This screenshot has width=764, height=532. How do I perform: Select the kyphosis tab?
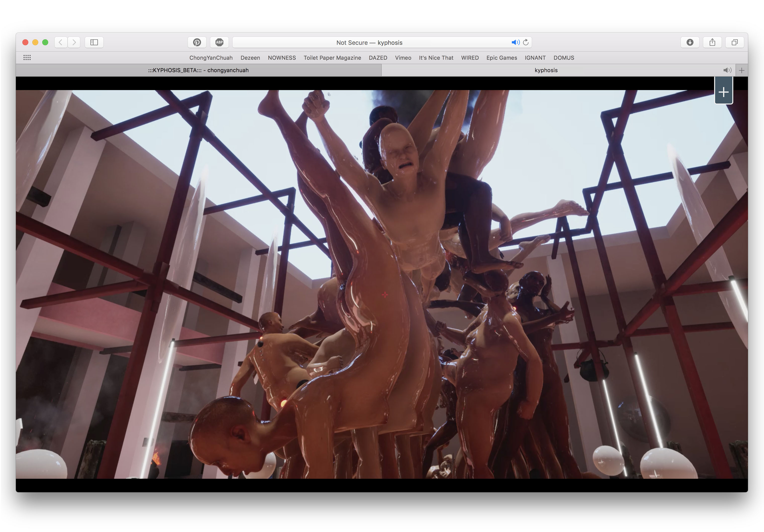tap(546, 70)
